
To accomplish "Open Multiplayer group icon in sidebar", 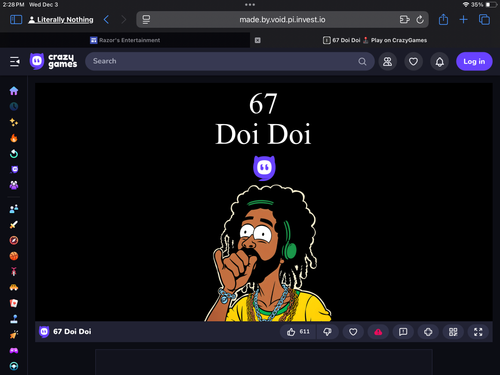I will click(x=14, y=185).
